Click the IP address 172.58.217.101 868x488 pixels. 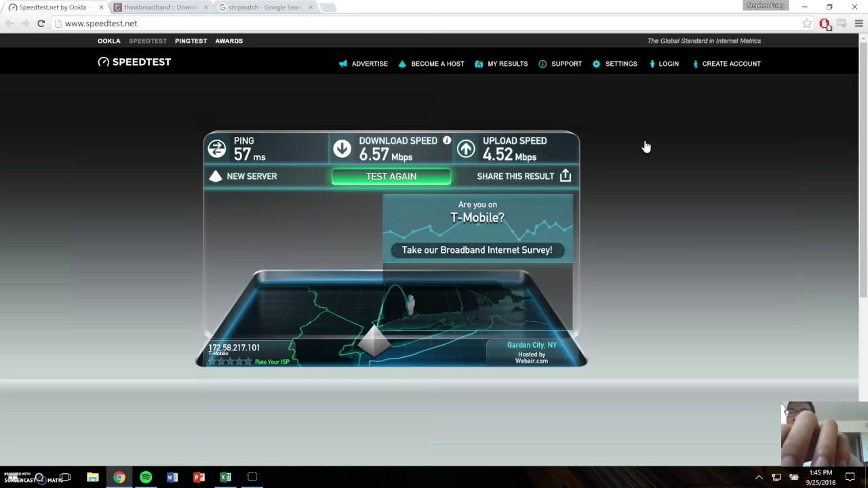point(234,348)
